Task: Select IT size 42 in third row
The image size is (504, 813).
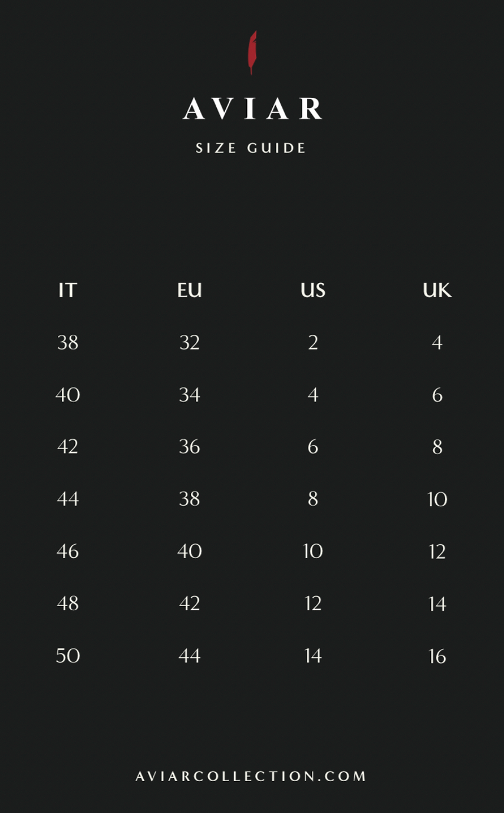Action: coord(68,447)
